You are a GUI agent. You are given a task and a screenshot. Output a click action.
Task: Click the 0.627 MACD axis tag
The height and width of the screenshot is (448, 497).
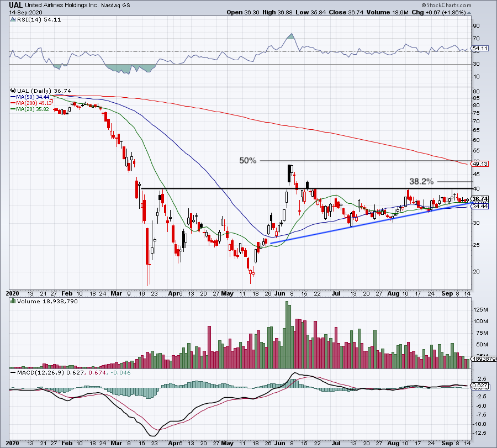pyautogui.click(x=480, y=386)
